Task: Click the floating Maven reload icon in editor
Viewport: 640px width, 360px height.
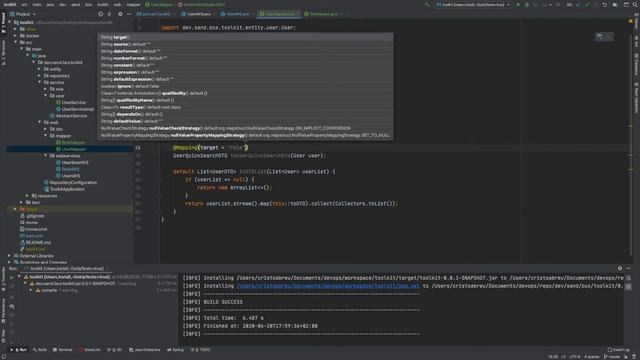Action: 600,37
